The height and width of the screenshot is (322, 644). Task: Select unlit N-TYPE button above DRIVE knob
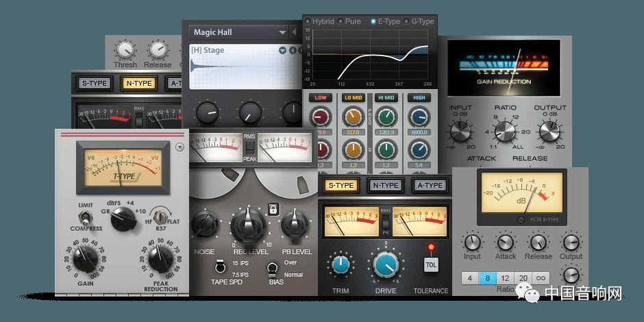pos(385,186)
